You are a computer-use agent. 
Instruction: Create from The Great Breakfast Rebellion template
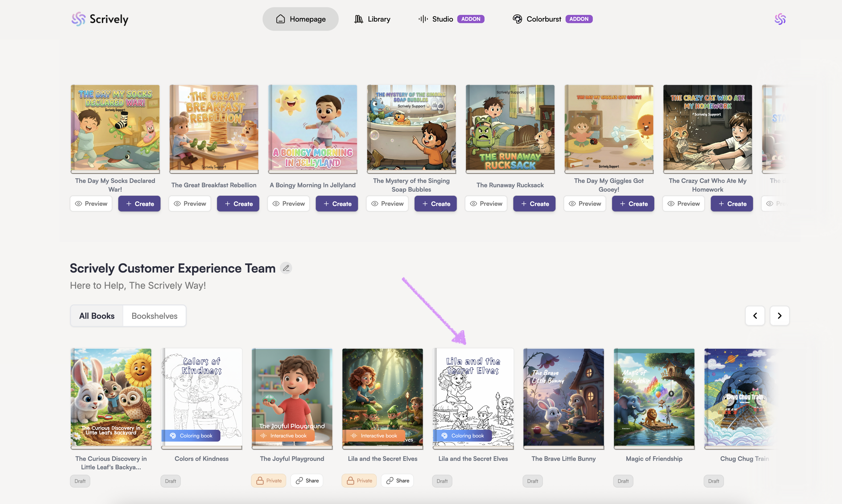click(238, 204)
